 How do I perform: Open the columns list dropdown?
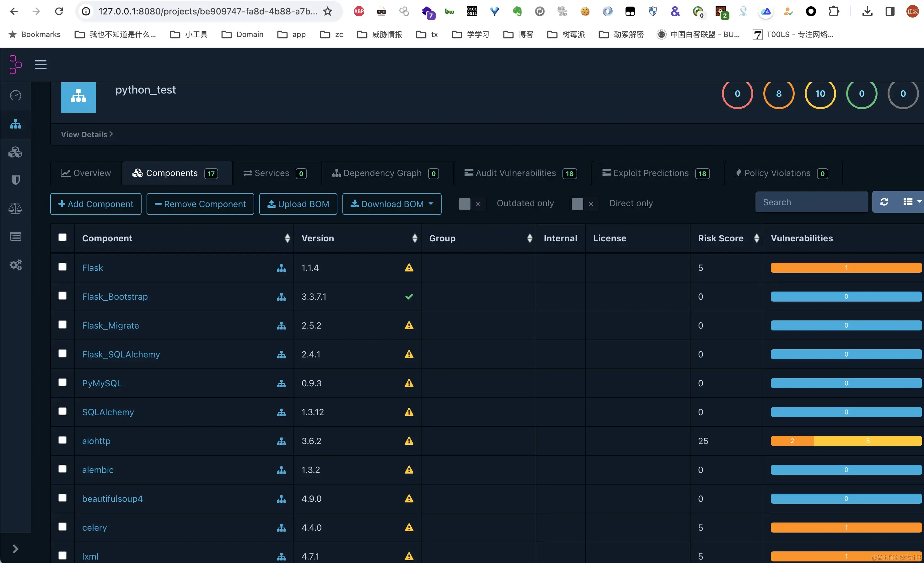911,202
